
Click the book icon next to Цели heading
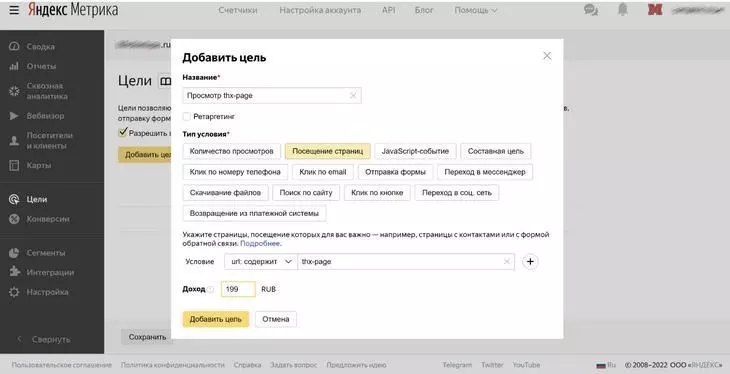tap(165, 81)
